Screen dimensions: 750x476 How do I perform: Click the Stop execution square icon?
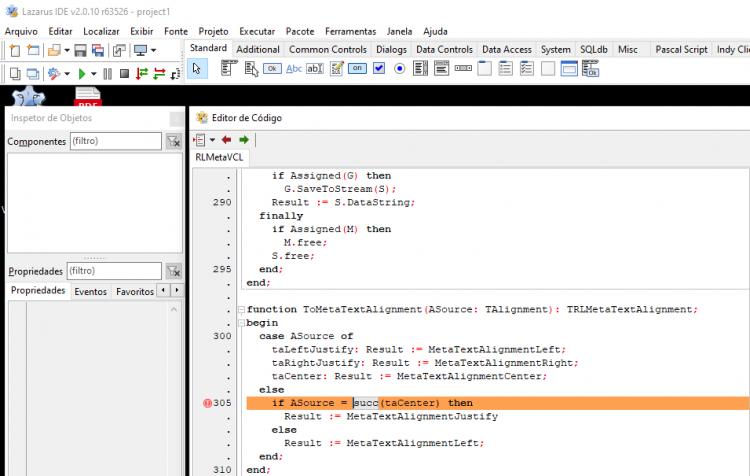pyautogui.click(x=124, y=74)
